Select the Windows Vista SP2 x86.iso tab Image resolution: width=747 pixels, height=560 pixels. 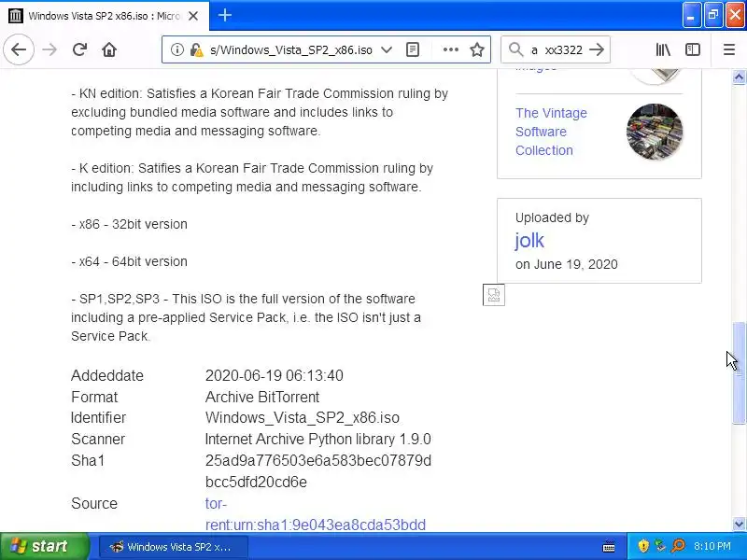pyautogui.click(x=105, y=16)
